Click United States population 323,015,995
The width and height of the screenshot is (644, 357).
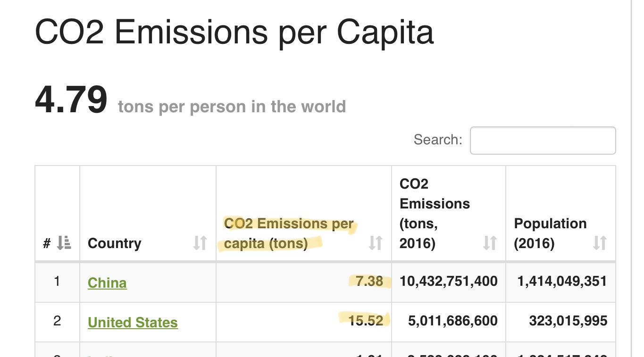568,321
